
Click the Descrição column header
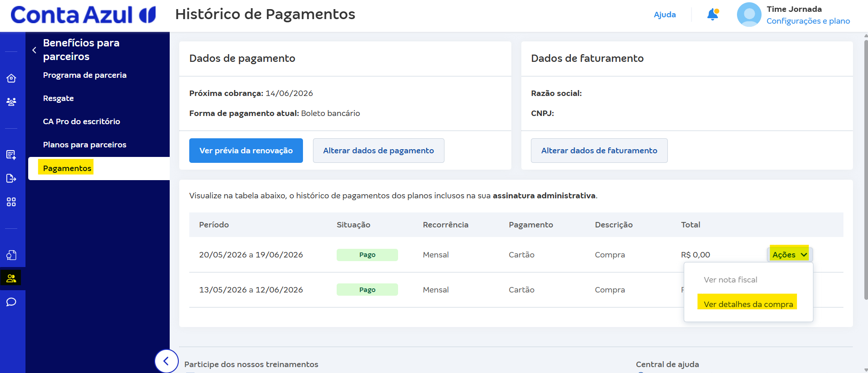click(x=614, y=225)
